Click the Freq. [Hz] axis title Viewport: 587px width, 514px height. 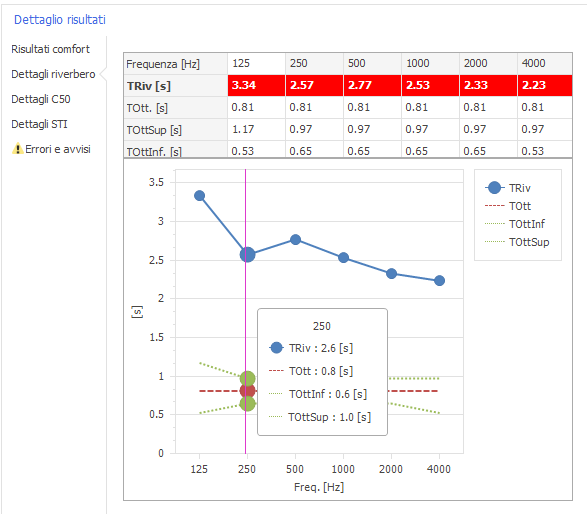point(319,487)
